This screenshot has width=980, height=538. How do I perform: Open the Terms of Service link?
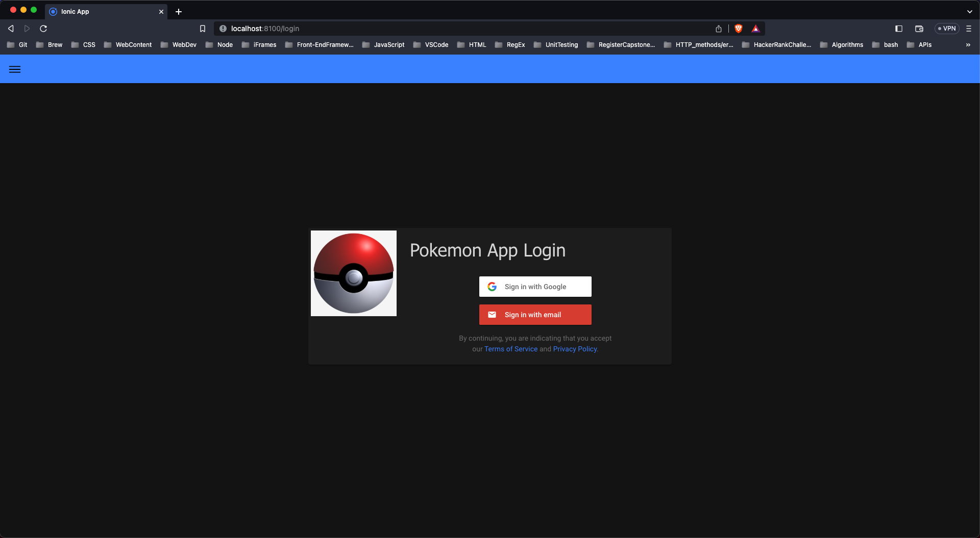511,349
